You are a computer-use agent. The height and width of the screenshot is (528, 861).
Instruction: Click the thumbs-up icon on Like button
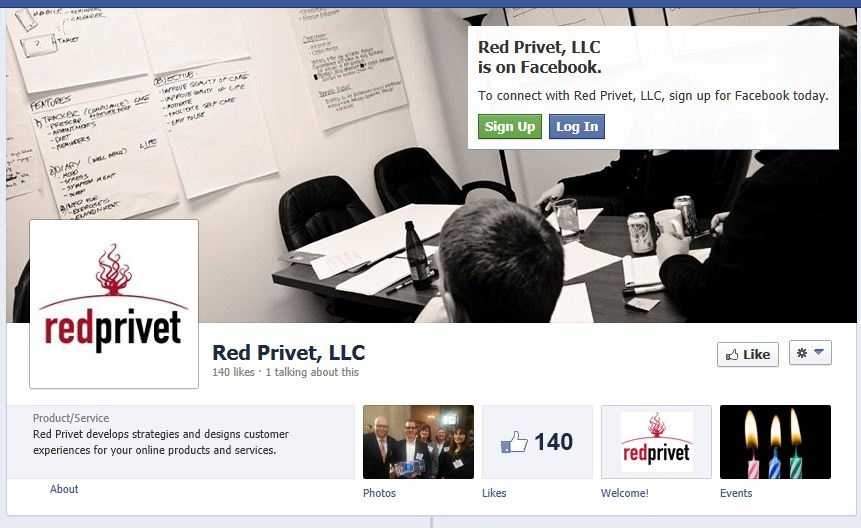(x=732, y=355)
